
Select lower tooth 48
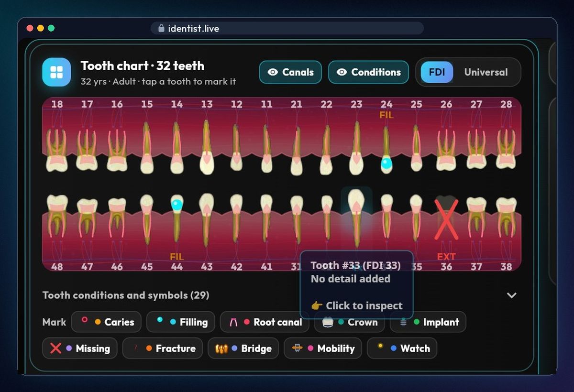click(57, 216)
